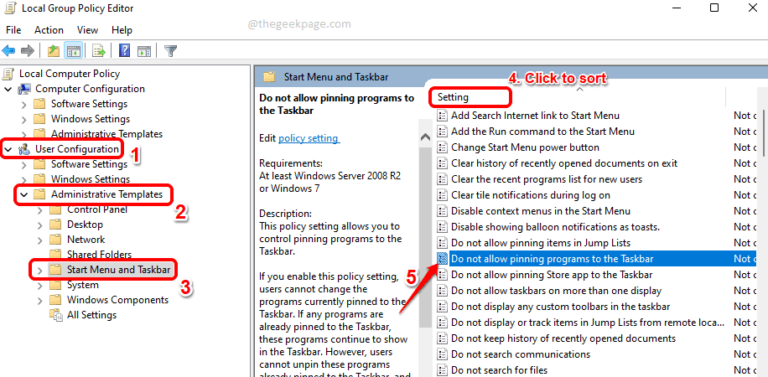The height and width of the screenshot is (377, 768).
Task: Select 'Disable showing balloon notifications as toasts.'
Action: pyautogui.click(x=555, y=227)
